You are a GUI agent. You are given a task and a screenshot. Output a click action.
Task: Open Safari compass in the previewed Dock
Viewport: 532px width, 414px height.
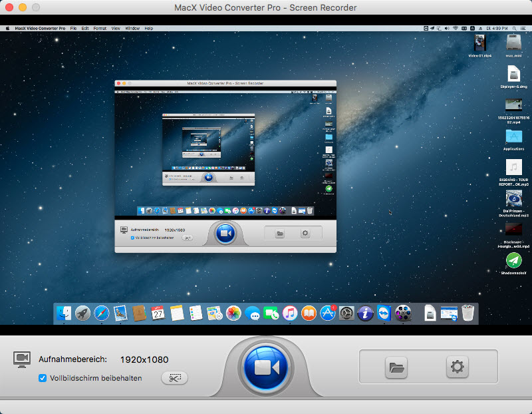tap(102, 313)
